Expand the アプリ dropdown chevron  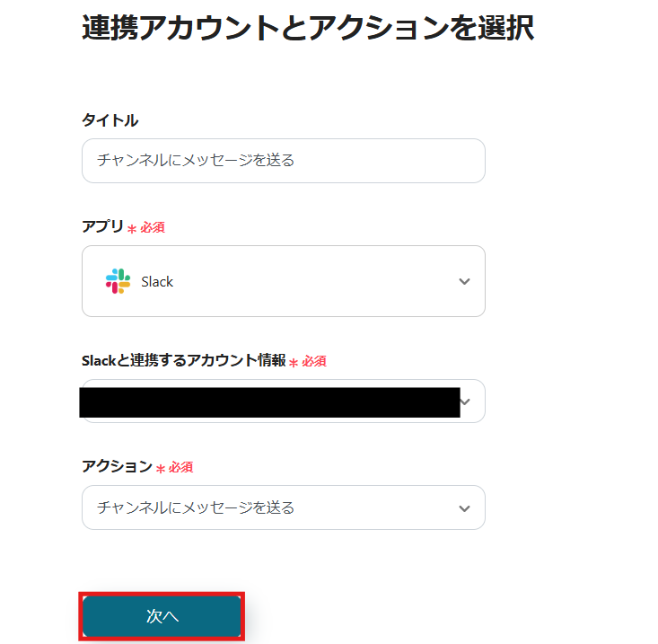click(x=464, y=281)
